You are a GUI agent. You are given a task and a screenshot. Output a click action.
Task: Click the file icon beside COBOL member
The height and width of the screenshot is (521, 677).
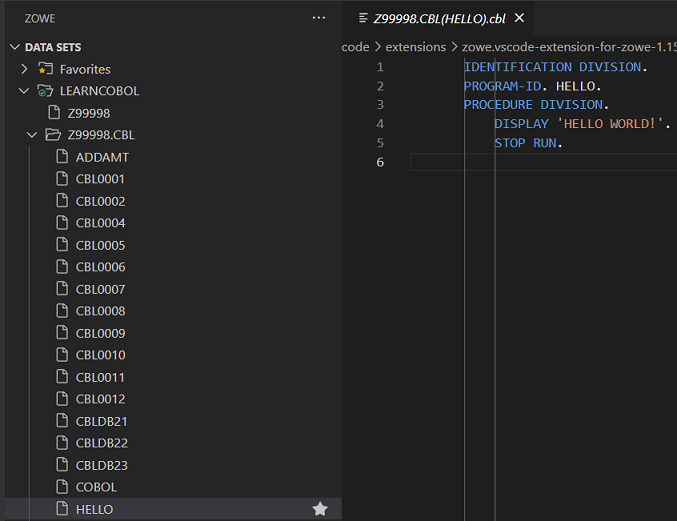tap(62, 487)
